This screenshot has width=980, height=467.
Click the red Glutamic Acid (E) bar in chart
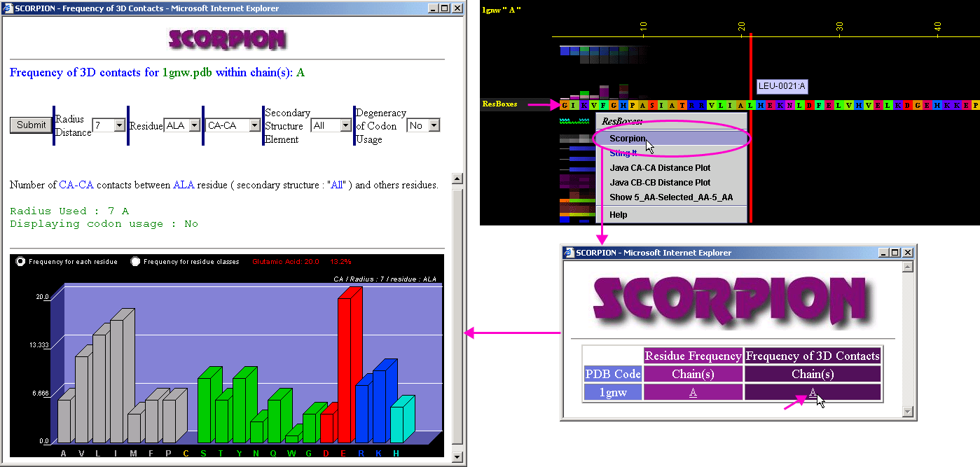click(x=345, y=369)
